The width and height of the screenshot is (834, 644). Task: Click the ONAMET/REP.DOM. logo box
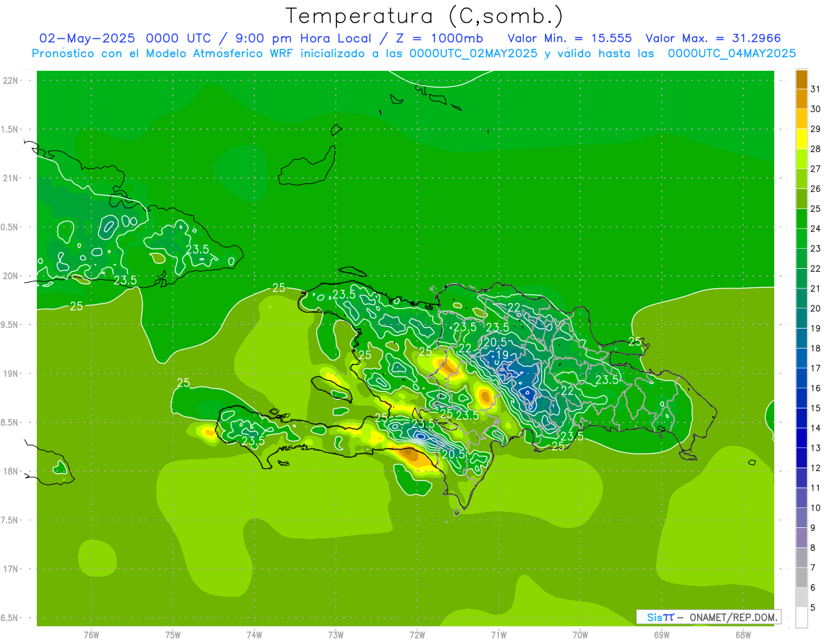click(708, 617)
